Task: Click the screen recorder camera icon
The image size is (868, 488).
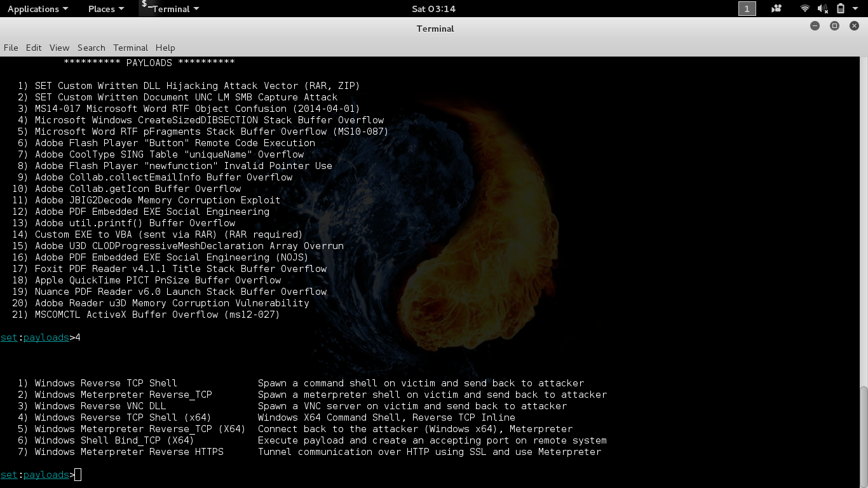Action: [x=776, y=9]
